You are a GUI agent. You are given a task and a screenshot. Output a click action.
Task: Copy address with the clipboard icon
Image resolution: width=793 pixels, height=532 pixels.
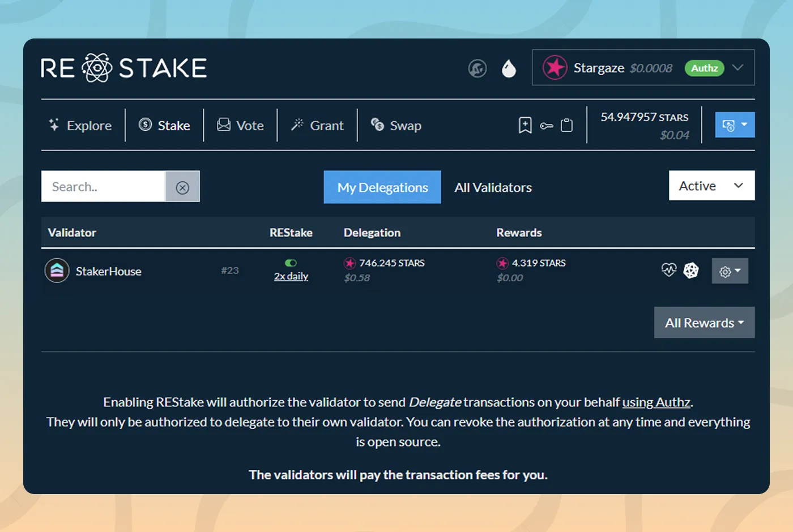tap(566, 125)
